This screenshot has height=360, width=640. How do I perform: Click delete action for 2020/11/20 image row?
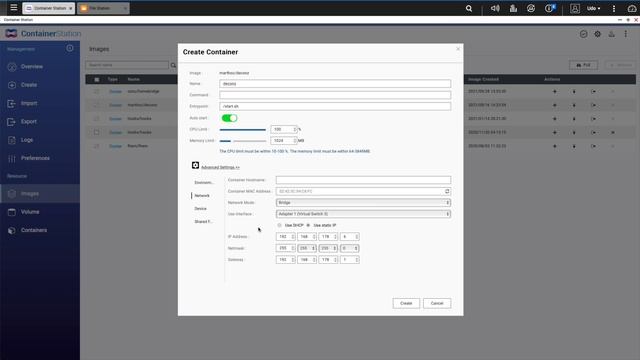(x=613, y=132)
